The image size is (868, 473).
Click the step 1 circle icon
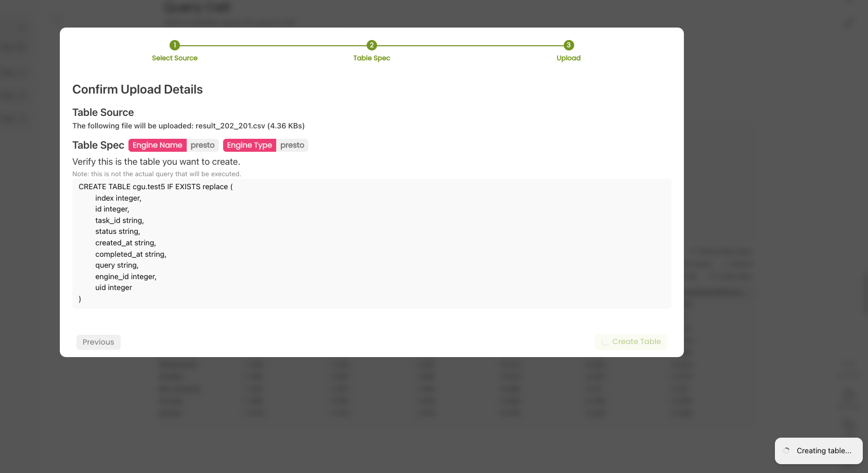175,45
